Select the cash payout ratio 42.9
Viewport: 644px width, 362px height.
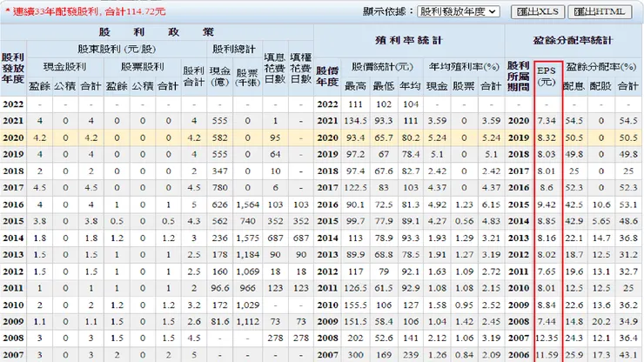click(x=574, y=221)
